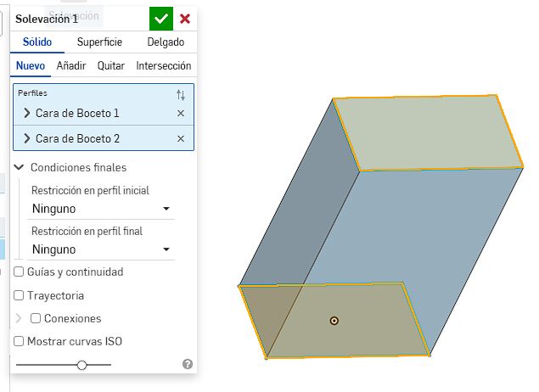The width and height of the screenshot is (539, 392).
Task: Remove Cara de Boceto 1 profile
Action: (180, 114)
